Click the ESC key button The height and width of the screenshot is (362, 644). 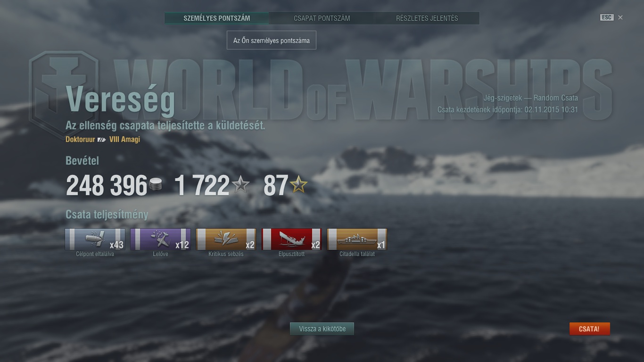606,17
